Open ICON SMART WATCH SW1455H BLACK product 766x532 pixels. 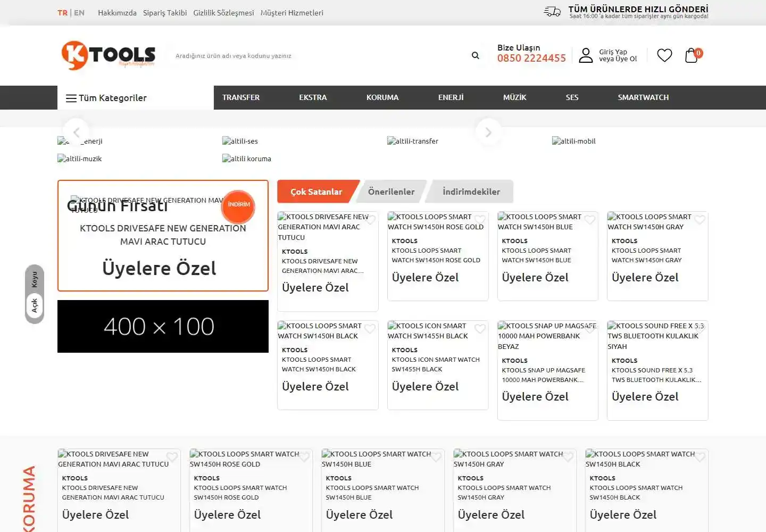[x=436, y=364]
